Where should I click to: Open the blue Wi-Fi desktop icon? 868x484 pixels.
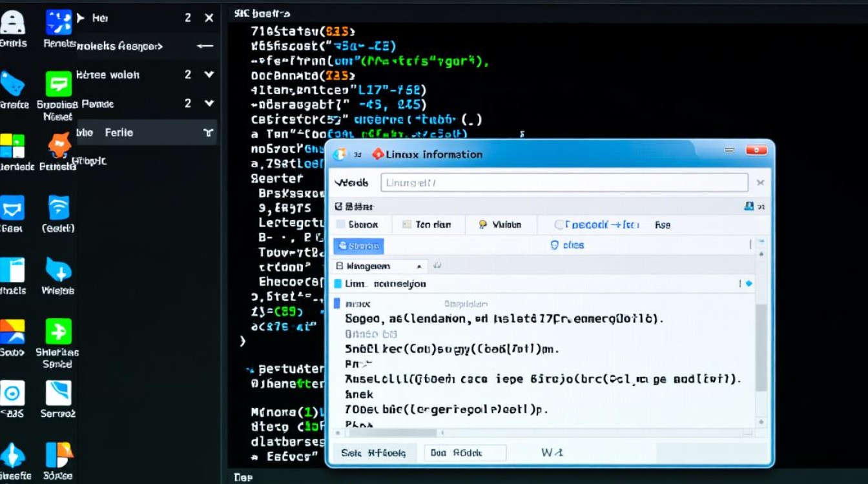59,208
